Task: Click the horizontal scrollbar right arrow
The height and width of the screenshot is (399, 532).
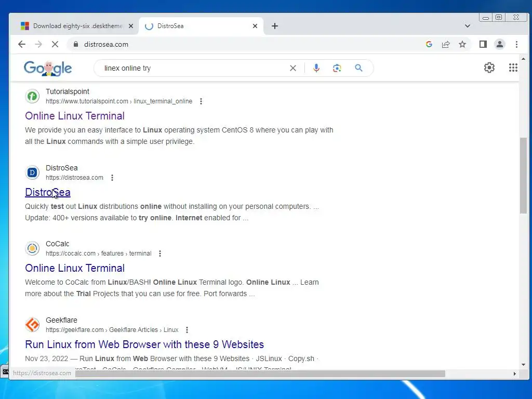Action: 515,374
